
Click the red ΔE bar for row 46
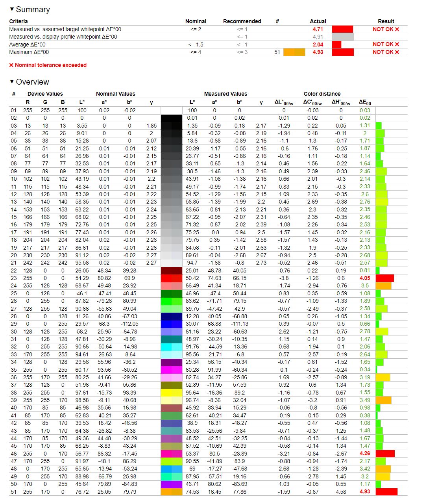coord(385,454)
